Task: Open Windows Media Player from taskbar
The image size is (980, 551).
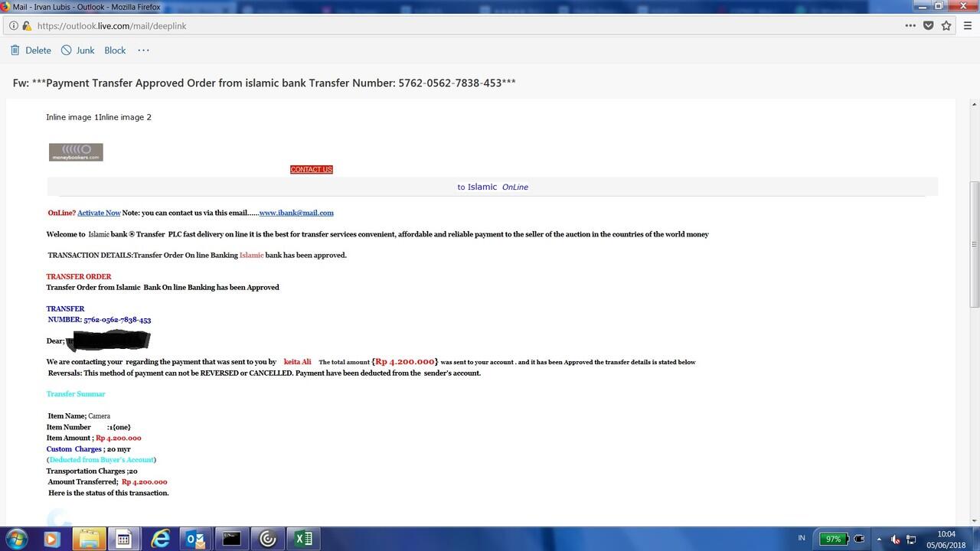Action: tap(51, 539)
